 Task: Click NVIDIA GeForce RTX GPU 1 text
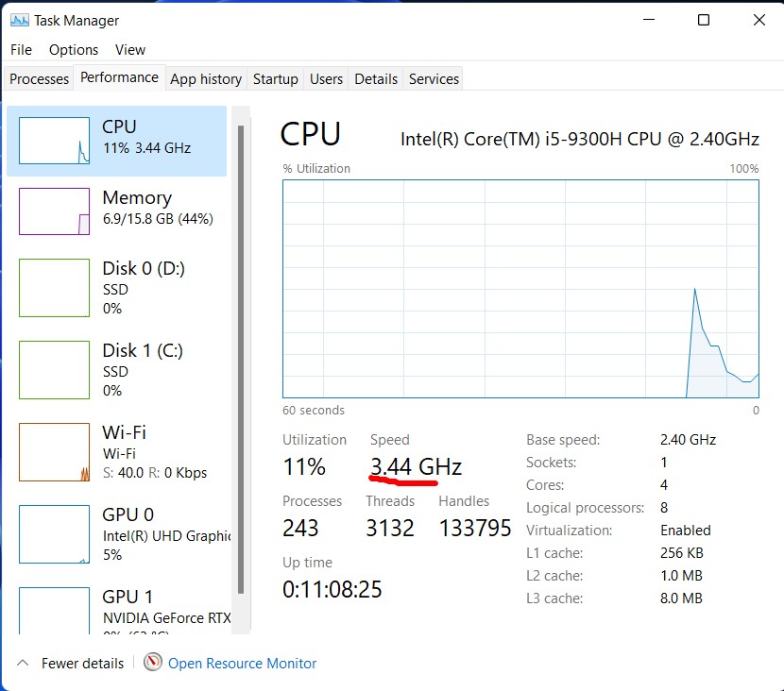(x=166, y=618)
